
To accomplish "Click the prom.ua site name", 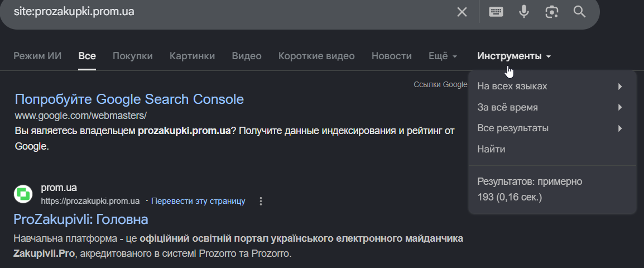I will click(x=59, y=188).
